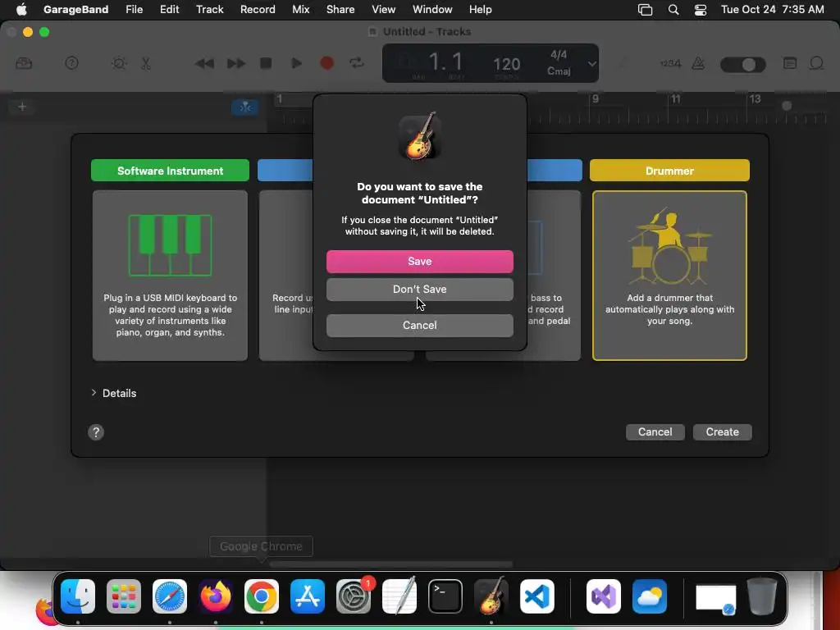Open the Editors scissors icon

click(x=146, y=64)
